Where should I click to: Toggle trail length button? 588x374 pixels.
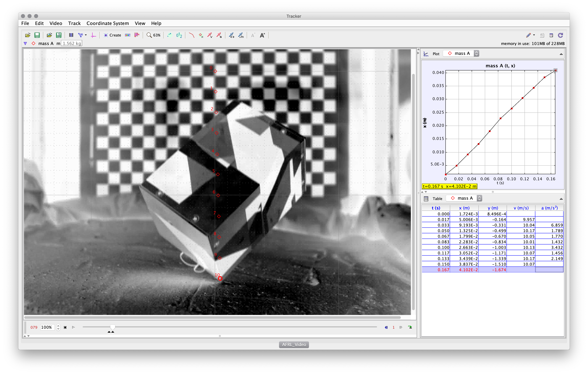click(169, 35)
